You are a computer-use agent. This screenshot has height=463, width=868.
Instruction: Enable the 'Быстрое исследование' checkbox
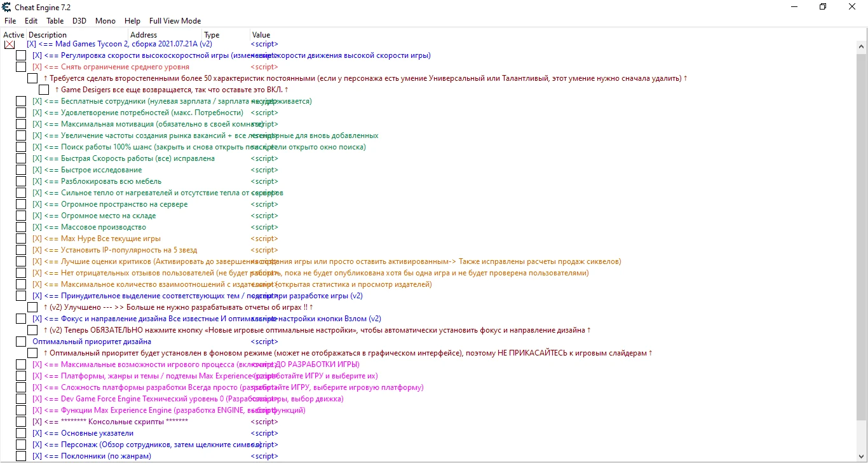(21, 170)
